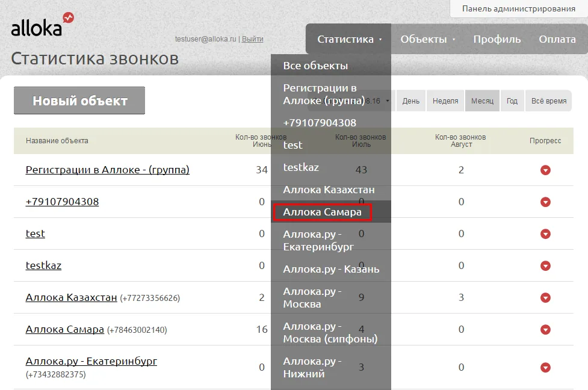
Task: Click the red progress icon for Аллока Самара row
Action: pyautogui.click(x=545, y=330)
